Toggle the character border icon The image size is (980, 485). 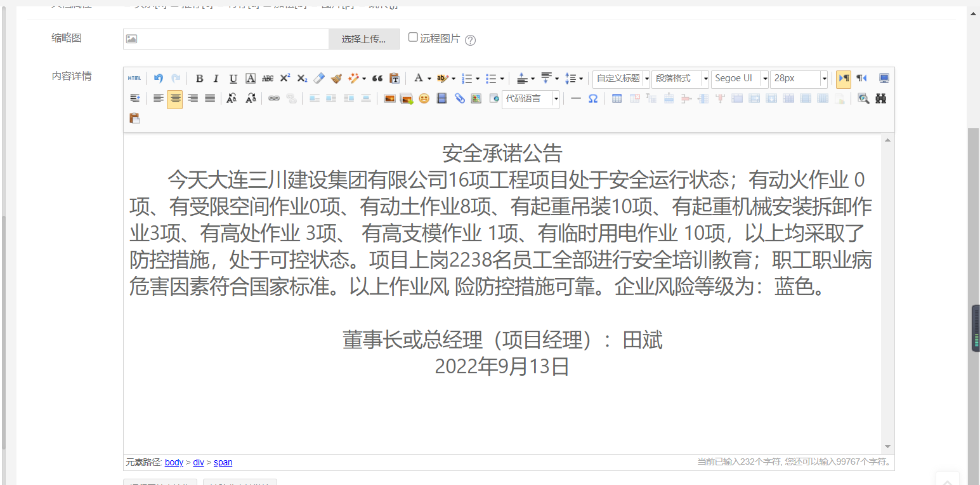tap(251, 78)
